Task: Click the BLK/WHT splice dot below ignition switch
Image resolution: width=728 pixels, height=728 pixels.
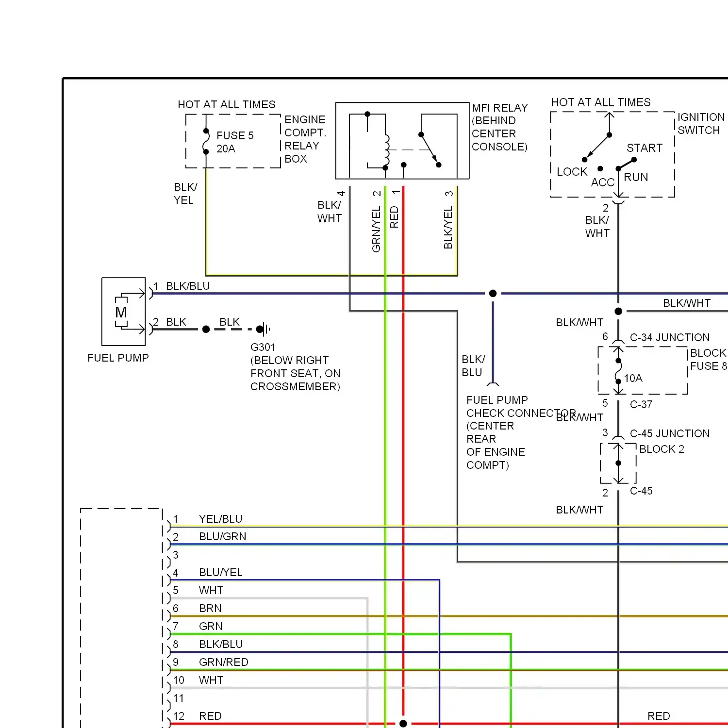Action: coord(618,311)
